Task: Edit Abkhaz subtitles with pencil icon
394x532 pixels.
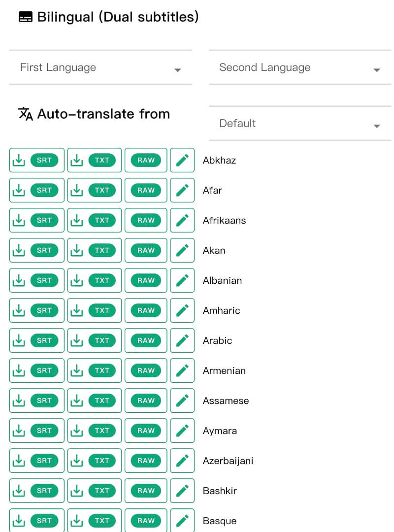Action: coord(182,160)
